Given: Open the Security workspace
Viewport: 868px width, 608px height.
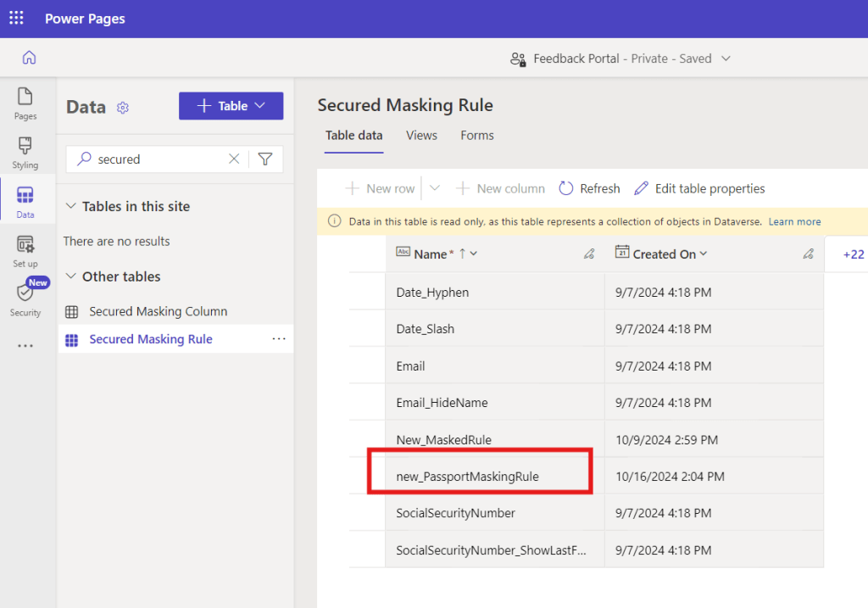Looking at the screenshot, I should coord(25,299).
